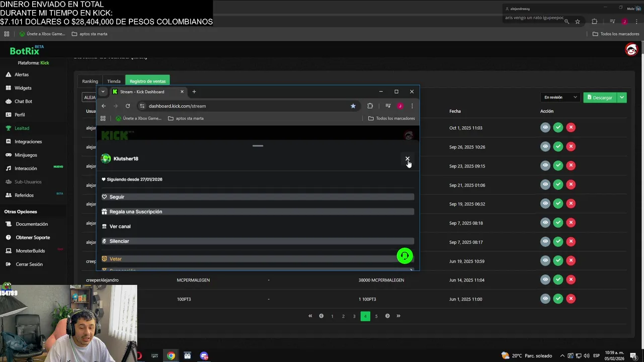The width and height of the screenshot is (644, 362).
Task: Click Cerrar Sesión logout item
Action: pos(29,264)
